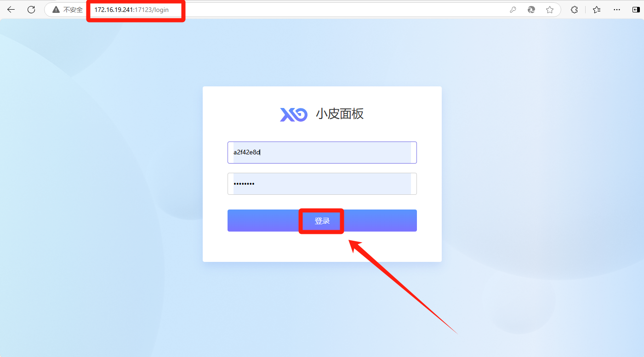This screenshot has width=644, height=357.
Task: Add page to favorites with star icon
Action: coord(550,10)
